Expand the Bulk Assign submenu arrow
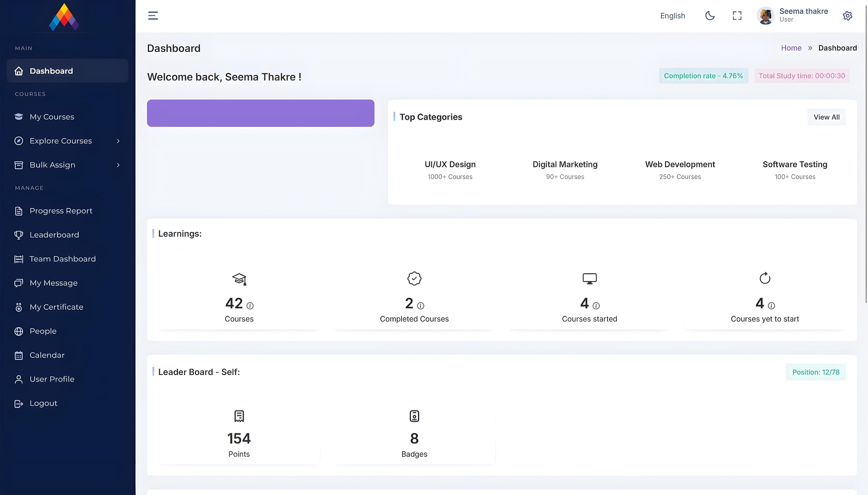This screenshot has height=495, width=868. 118,165
